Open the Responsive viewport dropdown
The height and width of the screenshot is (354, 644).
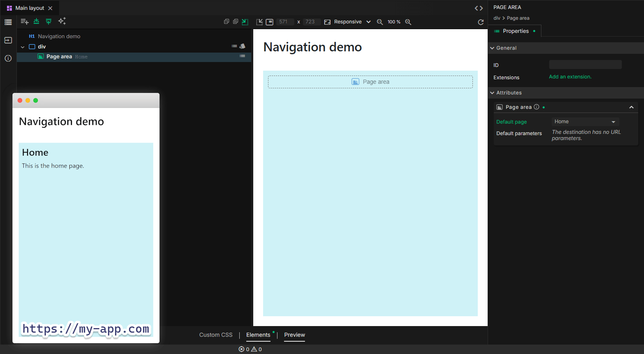pos(348,22)
